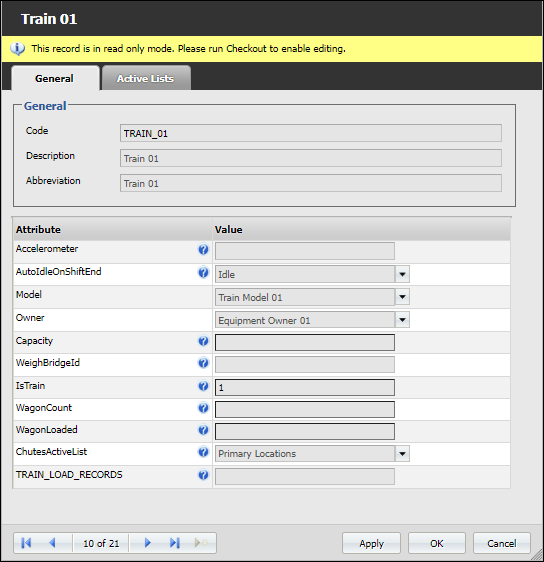
Task: Click into the Code field TRAIN_01
Action: [311, 133]
